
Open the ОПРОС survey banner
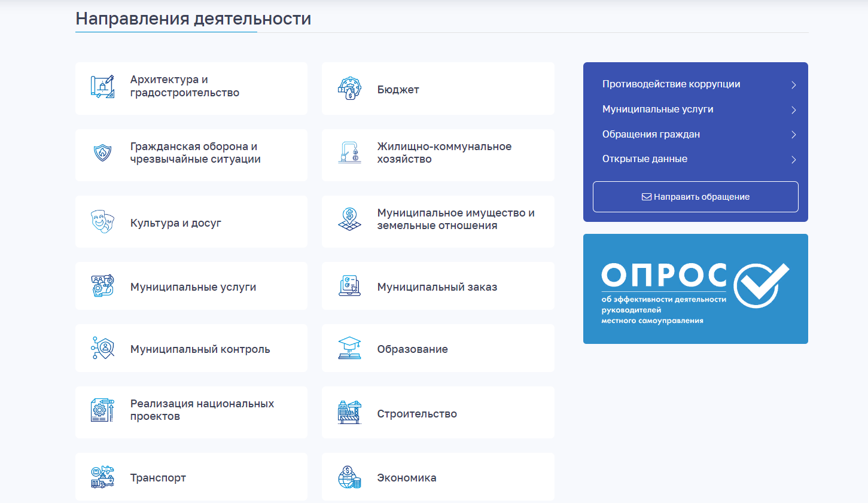tap(695, 289)
